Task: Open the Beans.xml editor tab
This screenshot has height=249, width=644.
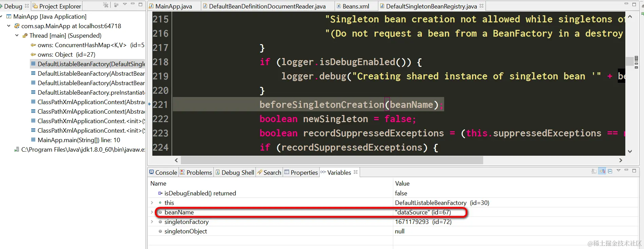Action: pyautogui.click(x=356, y=6)
